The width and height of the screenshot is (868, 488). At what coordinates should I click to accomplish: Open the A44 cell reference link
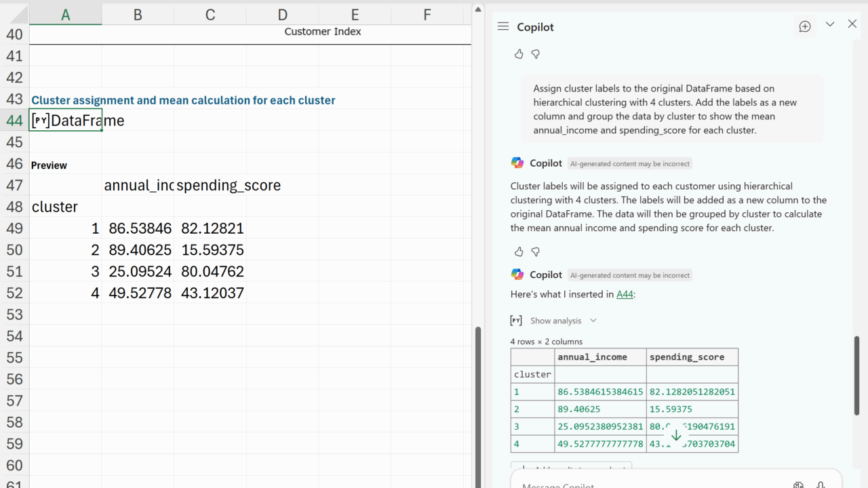point(625,294)
